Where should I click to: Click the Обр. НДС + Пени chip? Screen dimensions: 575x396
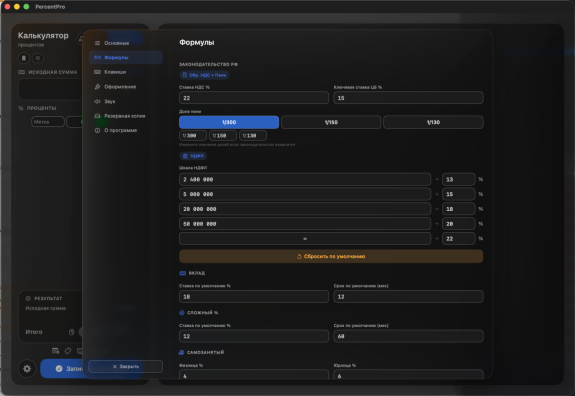204,75
